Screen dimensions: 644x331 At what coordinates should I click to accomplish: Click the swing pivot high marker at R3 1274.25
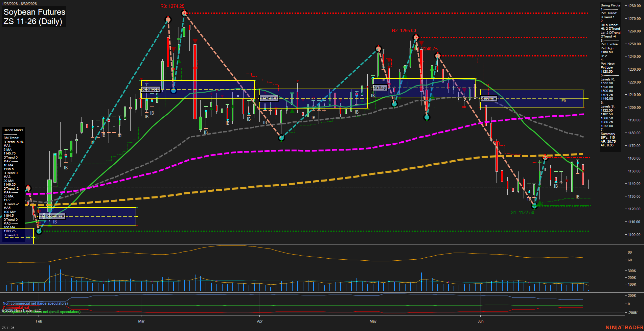click(184, 13)
